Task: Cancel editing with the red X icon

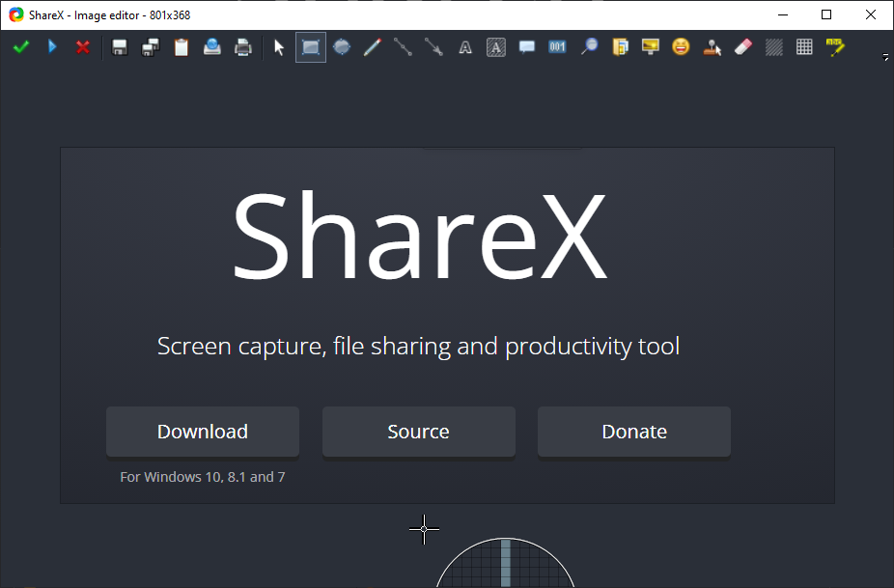Action: click(83, 46)
